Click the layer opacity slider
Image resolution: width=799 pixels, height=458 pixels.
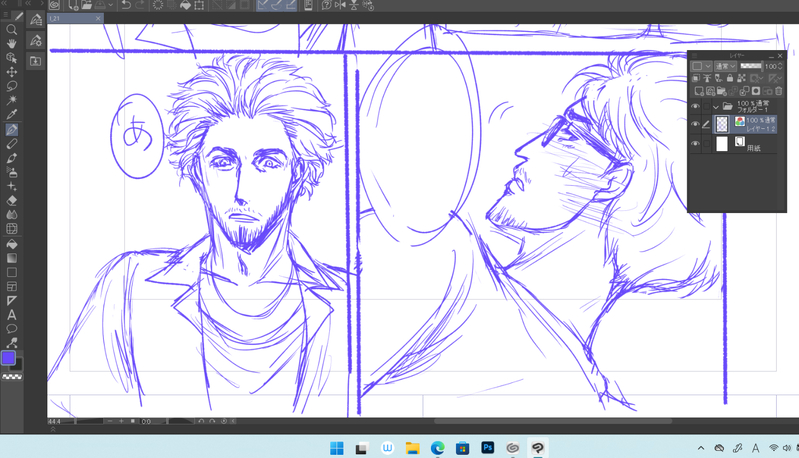coord(751,66)
